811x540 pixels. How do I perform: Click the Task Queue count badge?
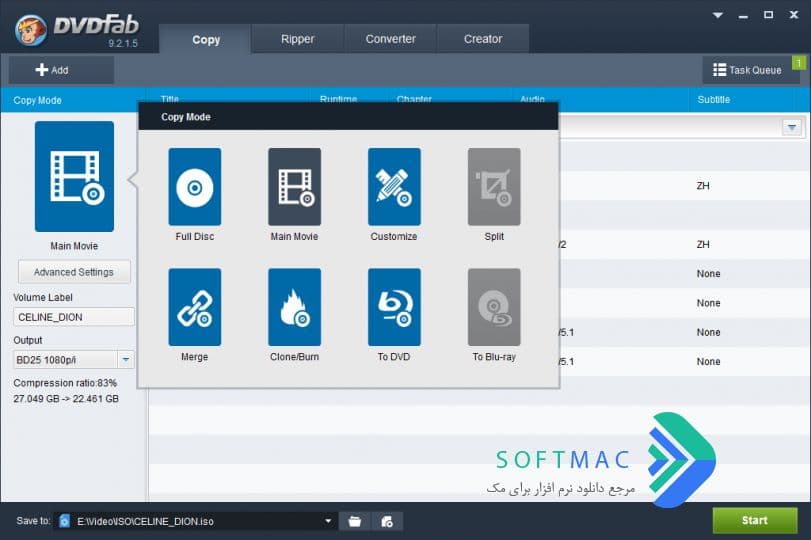point(799,63)
